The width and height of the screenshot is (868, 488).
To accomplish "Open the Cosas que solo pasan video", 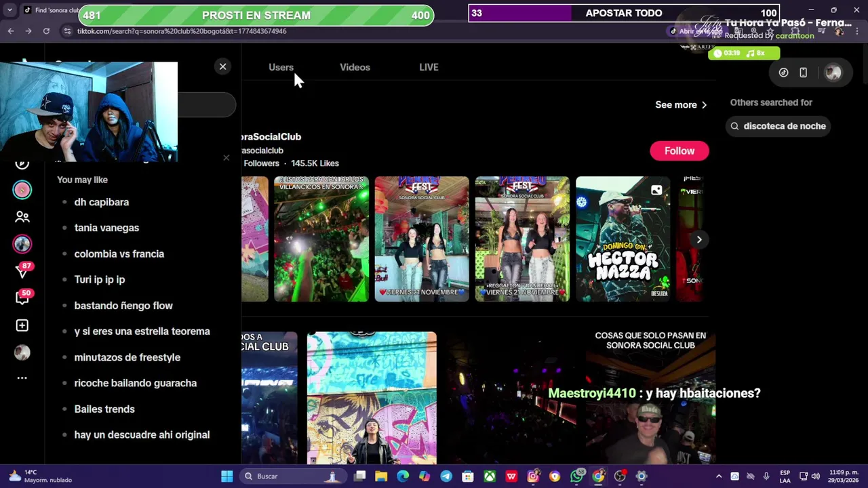I will click(650, 398).
